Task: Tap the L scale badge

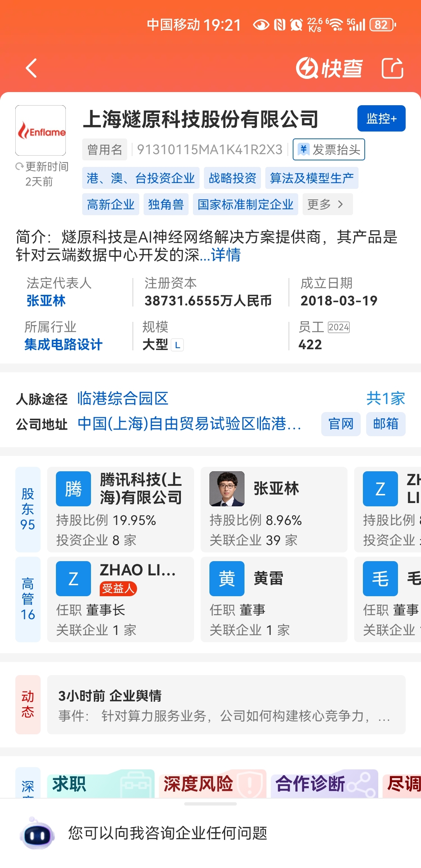Action: 177,345
